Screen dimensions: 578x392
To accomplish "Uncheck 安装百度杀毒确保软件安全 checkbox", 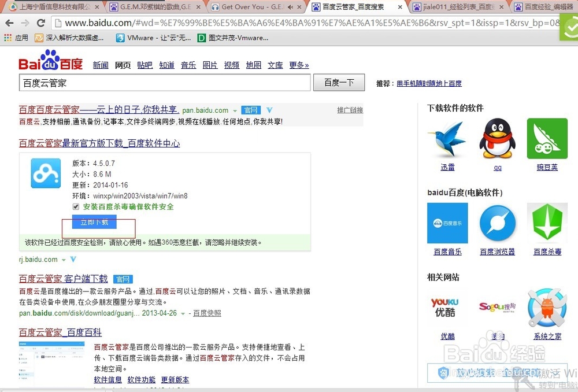I will click(x=76, y=206).
